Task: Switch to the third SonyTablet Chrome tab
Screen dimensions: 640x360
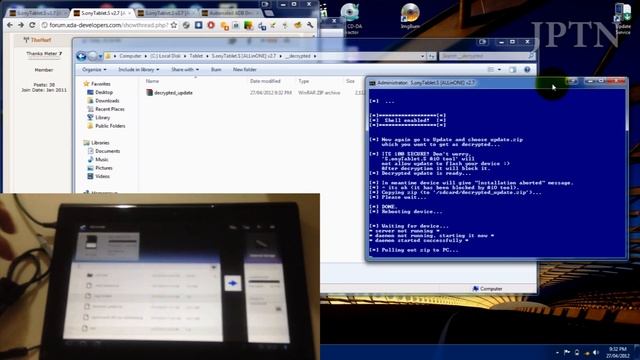Action: pyautogui.click(x=167, y=13)
